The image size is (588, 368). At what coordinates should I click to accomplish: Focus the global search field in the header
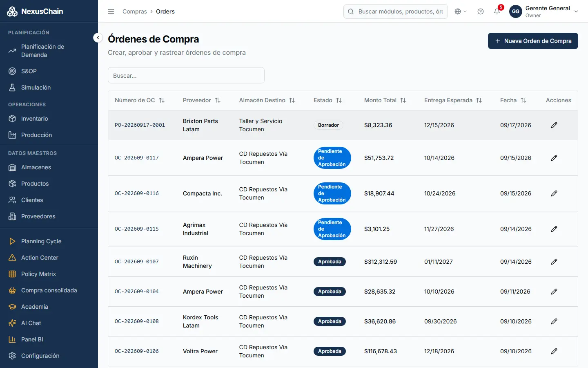[x=396, y=11]
